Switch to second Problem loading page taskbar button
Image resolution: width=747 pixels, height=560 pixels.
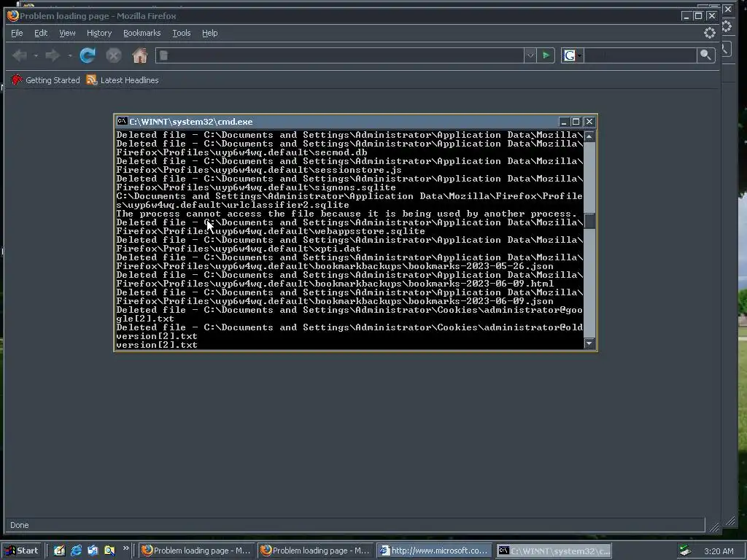[x=316, y=551]
